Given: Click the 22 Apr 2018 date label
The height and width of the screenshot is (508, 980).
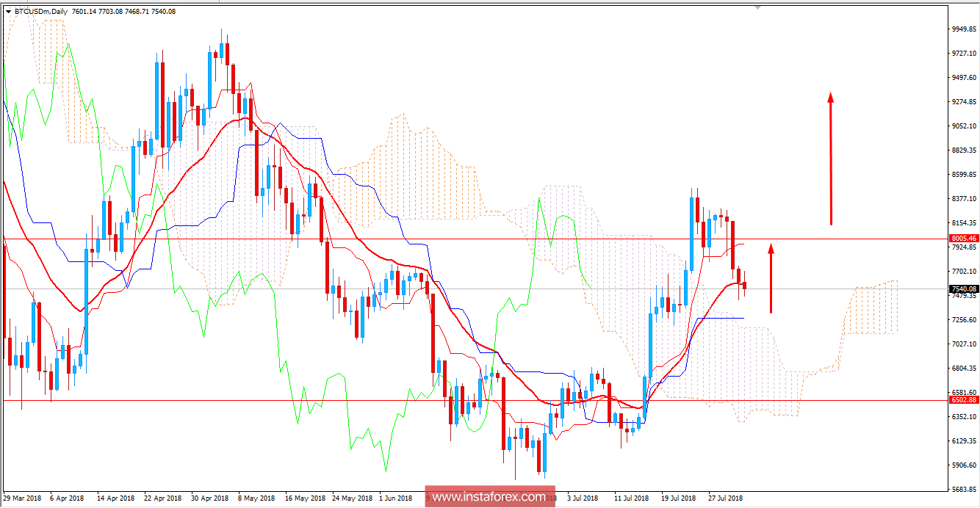Looking at the screenshot, I should [163, 498].
